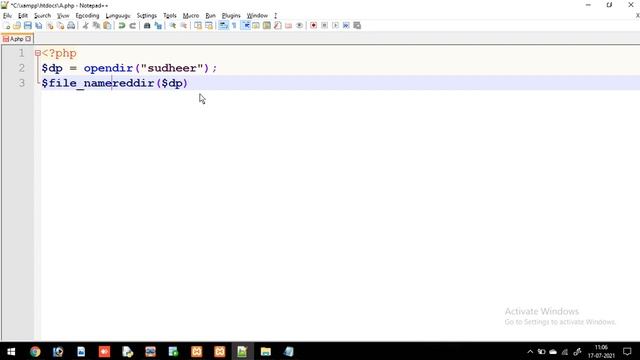
Task: Open the Language menu
Action: tap(118, 16)
